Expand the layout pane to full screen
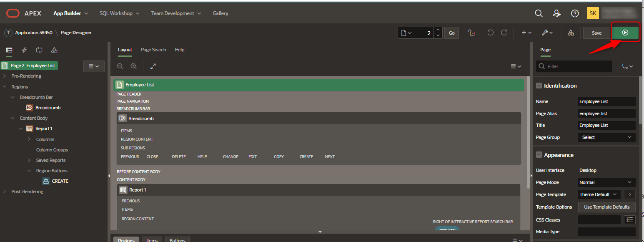 tap(153, 66)
